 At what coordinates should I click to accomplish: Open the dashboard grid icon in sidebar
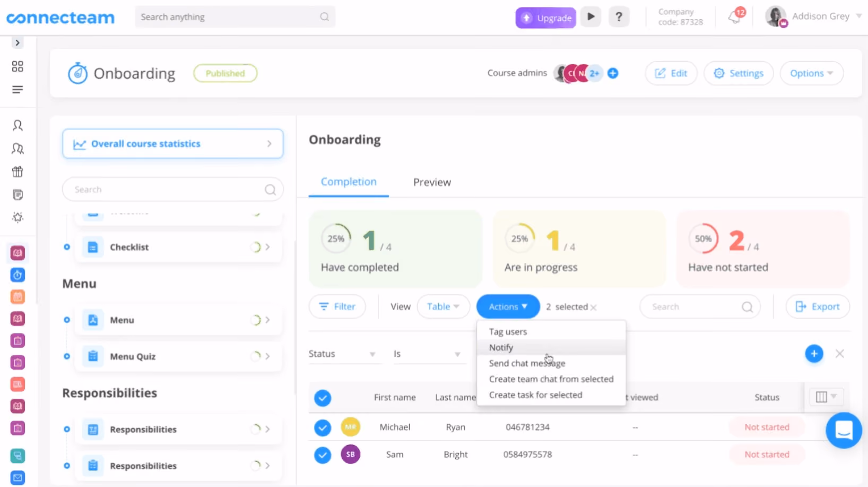click(18, 66)
